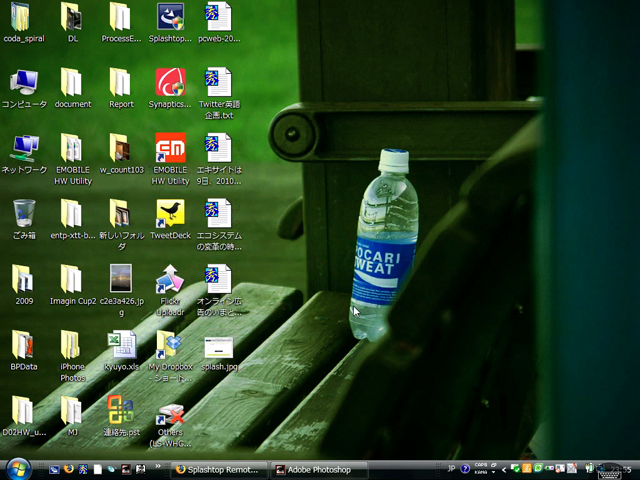
Task: Click the JP language bar indicator
Action: [x=451, y=469]
